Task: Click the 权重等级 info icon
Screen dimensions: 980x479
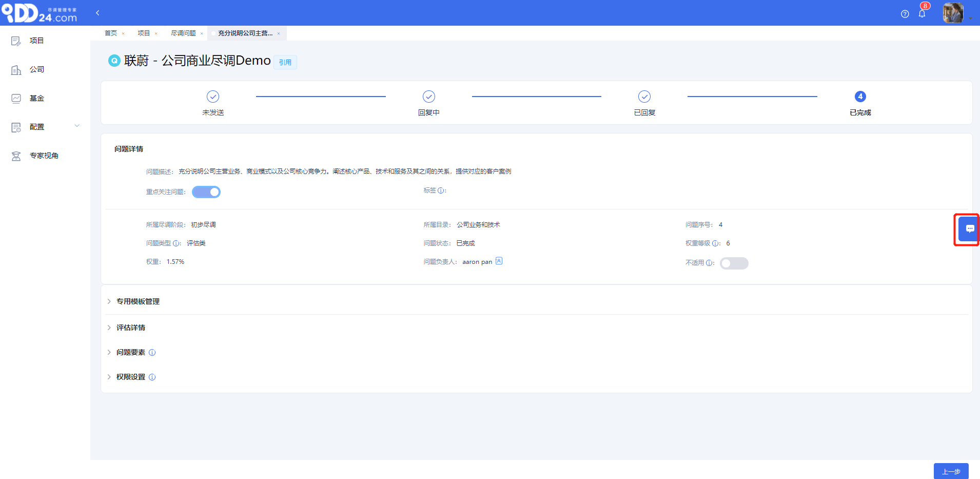Action: point(715,243)
